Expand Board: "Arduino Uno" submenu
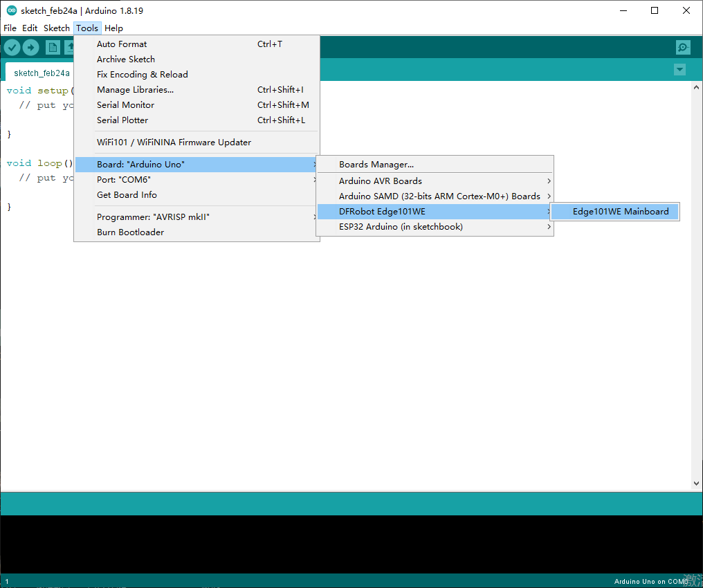703x588 pixels. [x=197, y=165]
